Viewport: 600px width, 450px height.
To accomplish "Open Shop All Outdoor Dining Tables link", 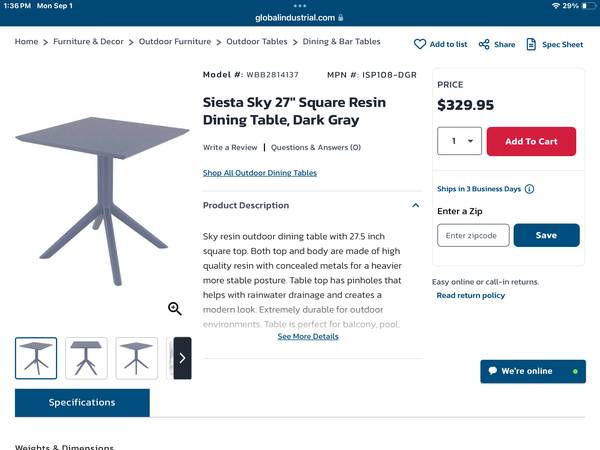I will (x=260, y=173).
